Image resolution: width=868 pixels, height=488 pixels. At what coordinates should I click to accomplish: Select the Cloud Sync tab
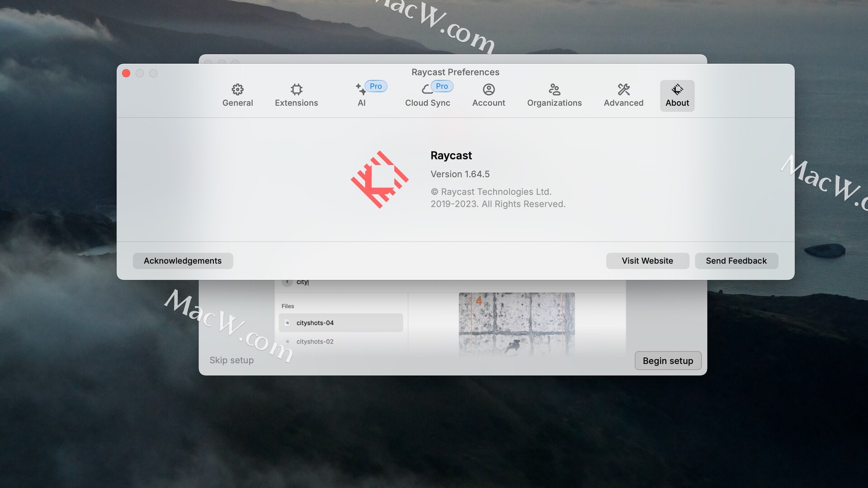tap(427, 95)
